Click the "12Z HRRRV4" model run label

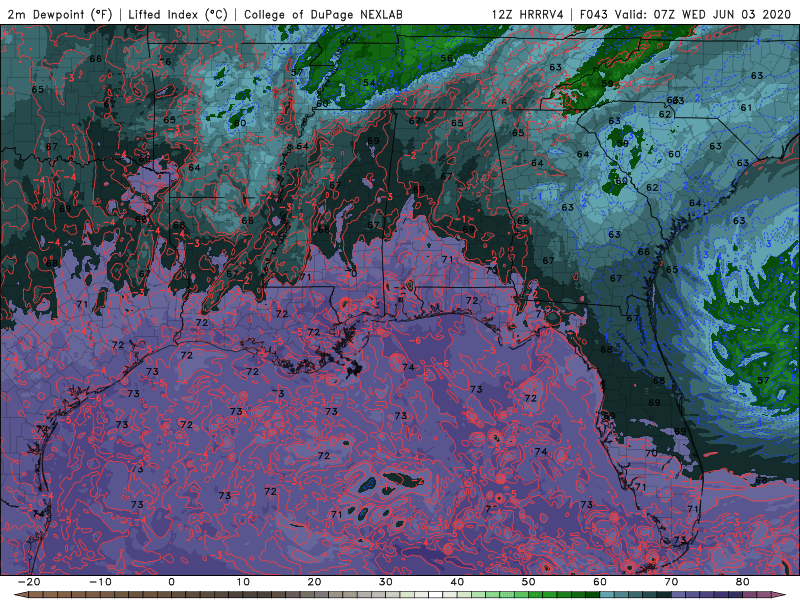[528, 15]
